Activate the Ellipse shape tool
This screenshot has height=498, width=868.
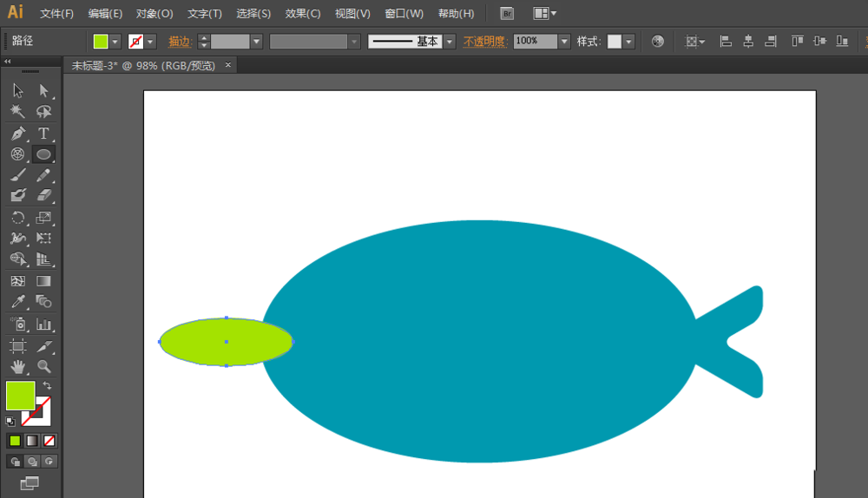click(43, 154)
